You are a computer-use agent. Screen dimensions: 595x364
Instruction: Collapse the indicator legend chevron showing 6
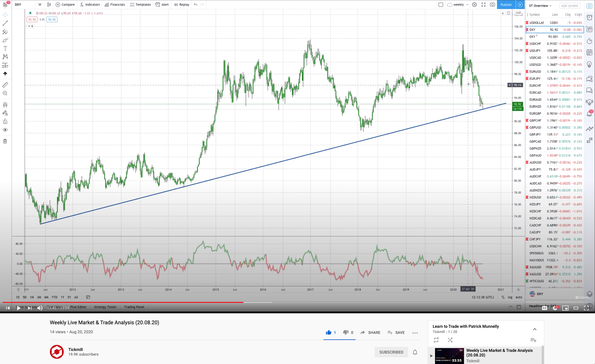pyautogui.click(x=30, y=26)
